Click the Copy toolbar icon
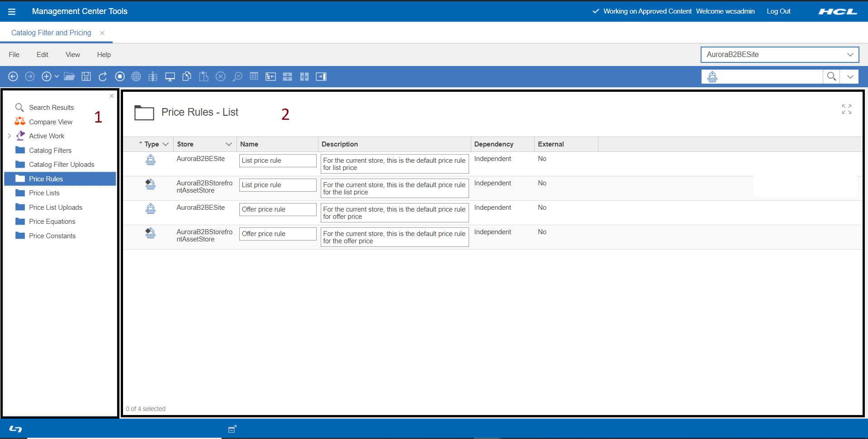The image size is (868, 439). (x=187, y=76)
